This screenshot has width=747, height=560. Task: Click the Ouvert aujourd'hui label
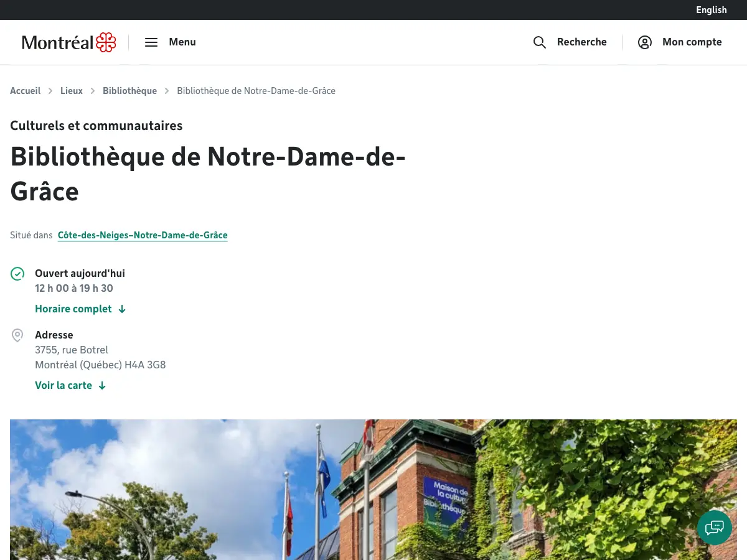point(80,274)
